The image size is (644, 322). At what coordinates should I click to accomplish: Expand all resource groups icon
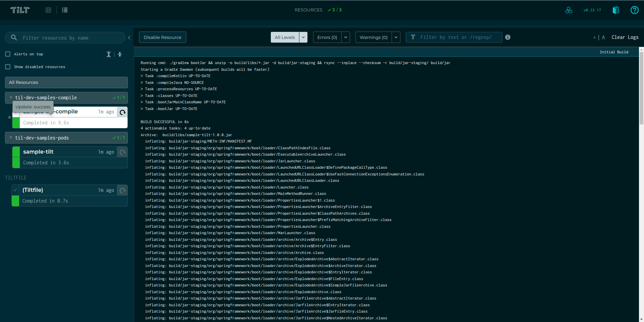pyautogui.click(x=109, y=54)
